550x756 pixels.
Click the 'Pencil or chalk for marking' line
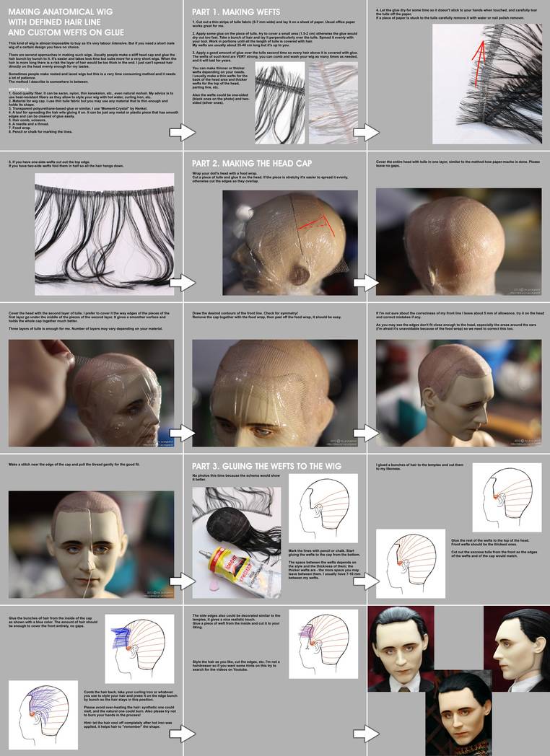40,131
